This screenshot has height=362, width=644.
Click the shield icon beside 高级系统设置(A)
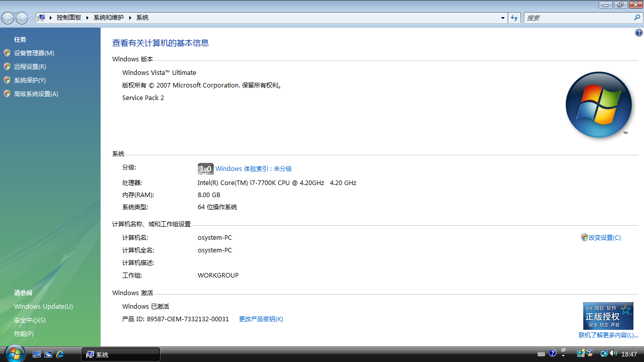tap(7, 94)
